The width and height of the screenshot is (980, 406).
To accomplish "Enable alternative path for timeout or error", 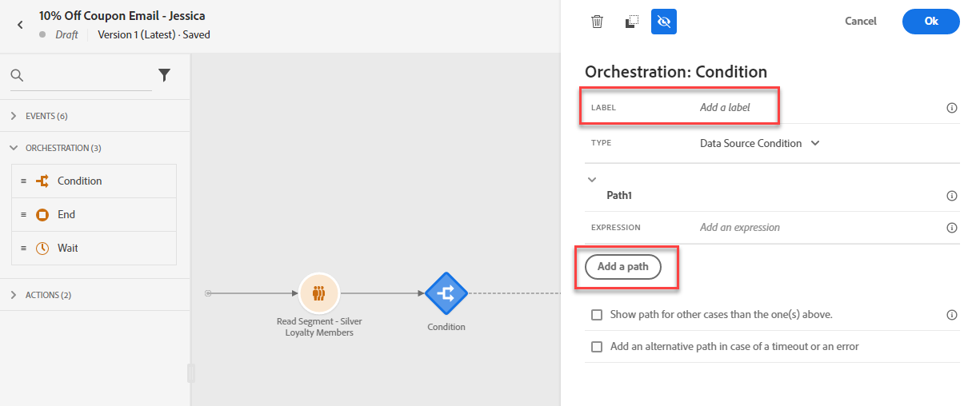I will point(597,347).
